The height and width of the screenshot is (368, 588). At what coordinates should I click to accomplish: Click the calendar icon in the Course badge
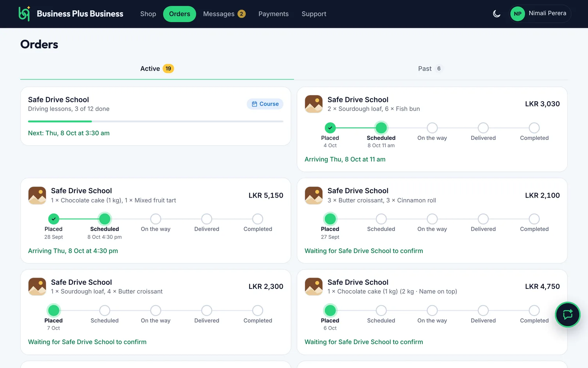point(254,104)
